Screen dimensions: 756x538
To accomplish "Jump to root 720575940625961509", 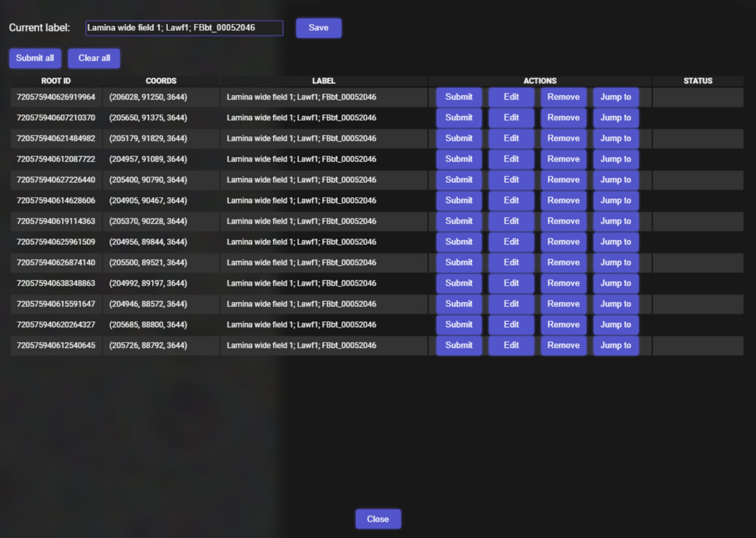I will tap(616, 242).
